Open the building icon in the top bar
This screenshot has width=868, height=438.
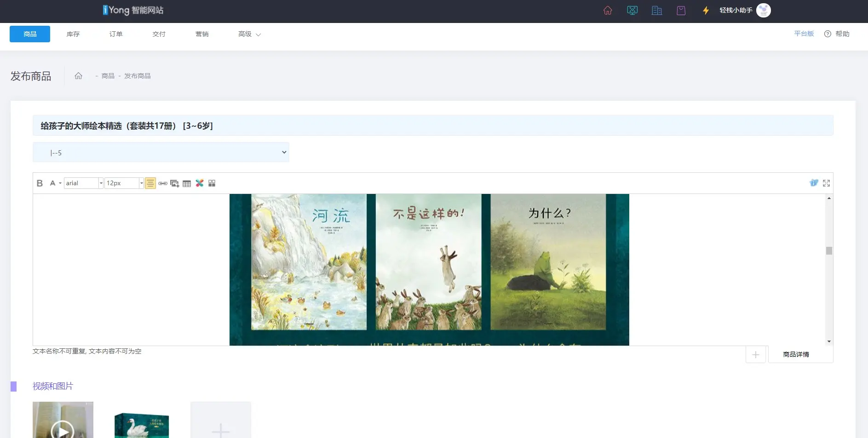tap(657, 11)
